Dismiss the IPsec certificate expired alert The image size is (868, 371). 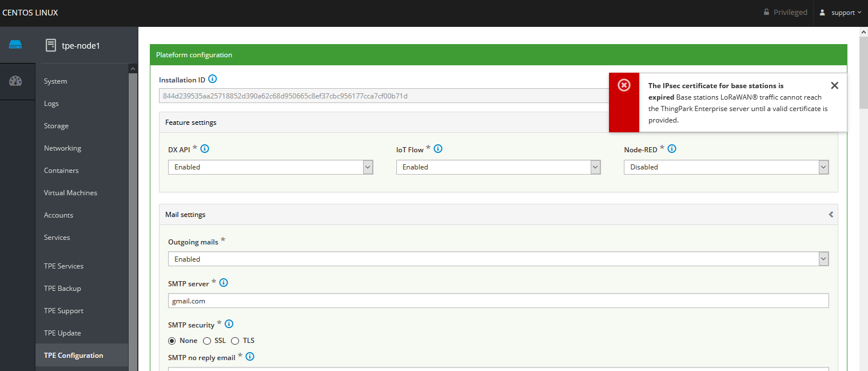(x=834, y=85)
